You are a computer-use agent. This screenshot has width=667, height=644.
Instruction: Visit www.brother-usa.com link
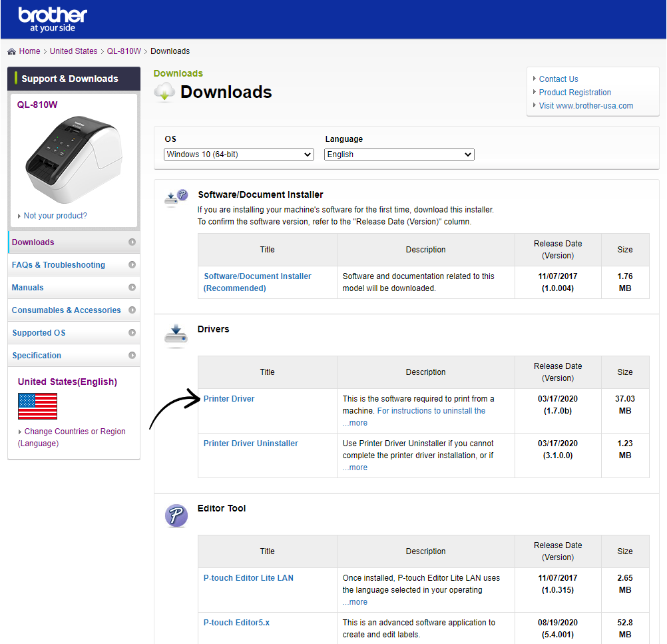point(586,106)
